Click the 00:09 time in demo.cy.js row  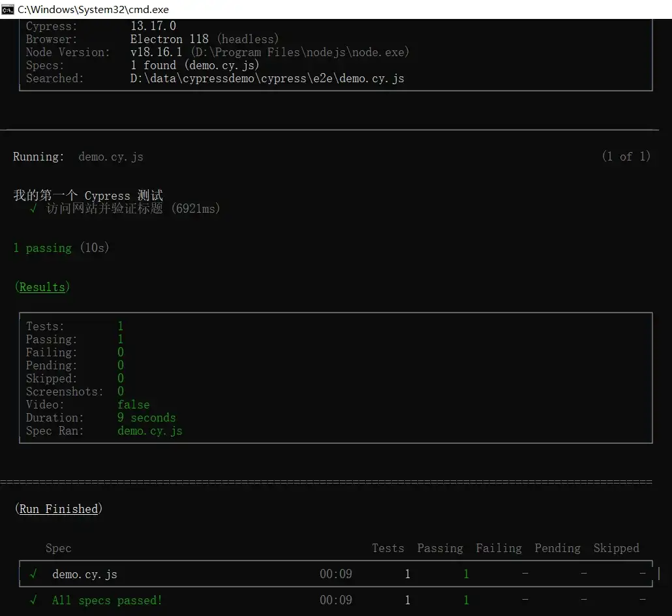[x=335, y=574]
